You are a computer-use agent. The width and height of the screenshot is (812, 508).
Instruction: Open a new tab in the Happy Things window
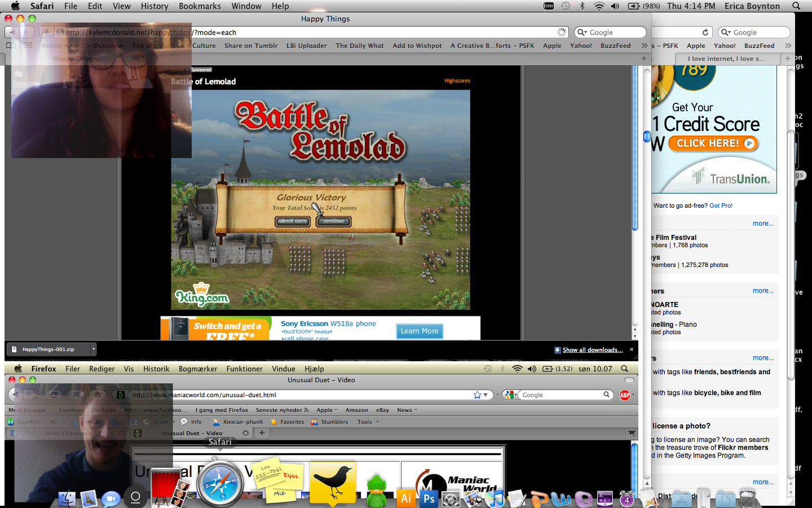tap(644, 59)
